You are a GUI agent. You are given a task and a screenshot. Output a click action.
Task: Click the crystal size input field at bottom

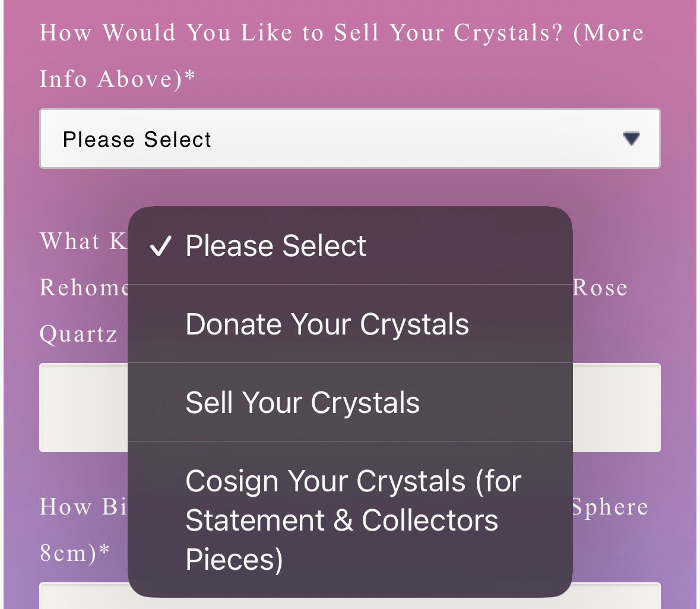click(83, 596)
